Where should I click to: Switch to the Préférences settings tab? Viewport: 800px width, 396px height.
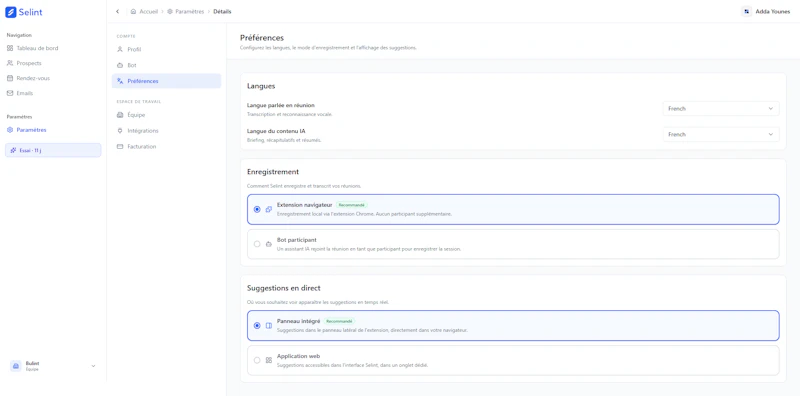[166, 81]
